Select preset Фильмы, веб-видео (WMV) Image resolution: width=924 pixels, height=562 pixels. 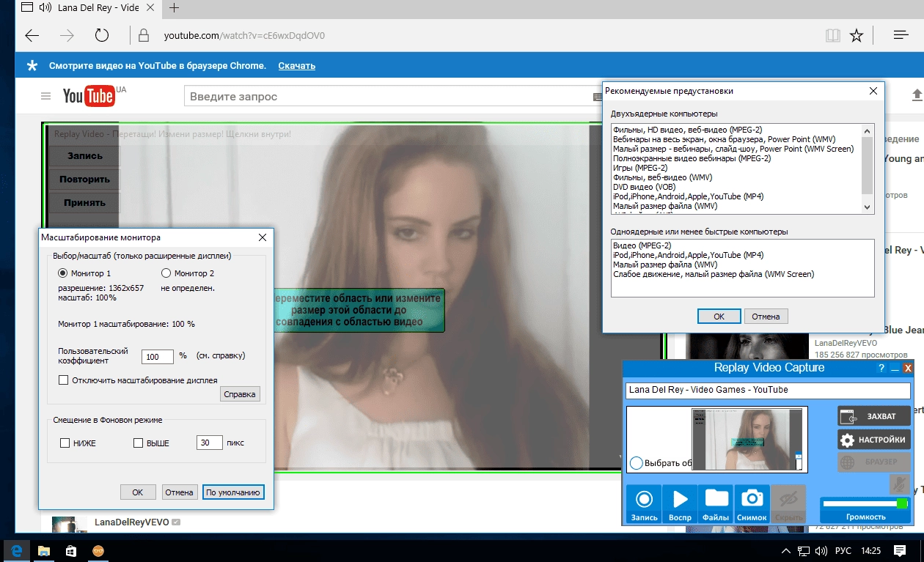pyautogui.click(x=662, y=177)
